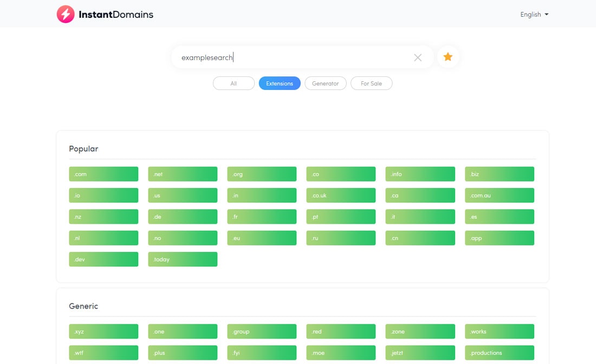The image size is (596, 364).
Task: Select the .moe extension
Action: coord(341,353)
